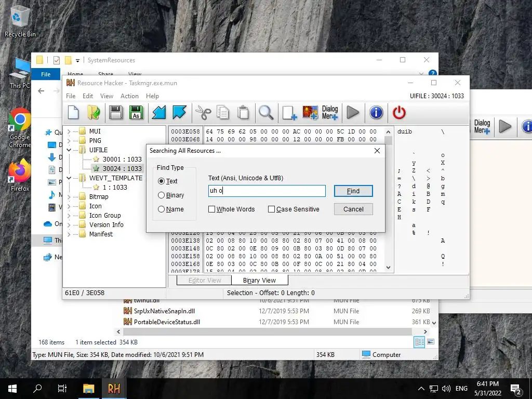This screenshot has width=532, height=399.
Task: Open the Edit menu
Action: point(87,96)
